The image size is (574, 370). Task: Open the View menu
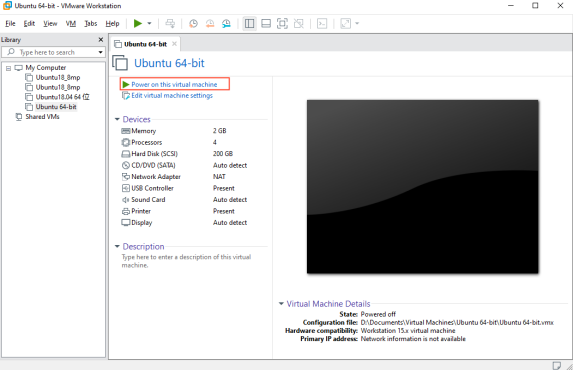coord(50,24)
